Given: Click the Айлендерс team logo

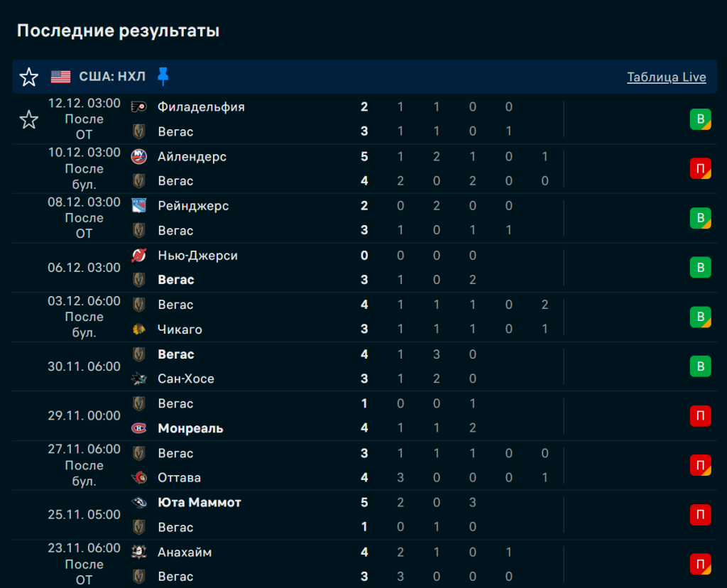Looking at the screenshot, I should (139, 157).
